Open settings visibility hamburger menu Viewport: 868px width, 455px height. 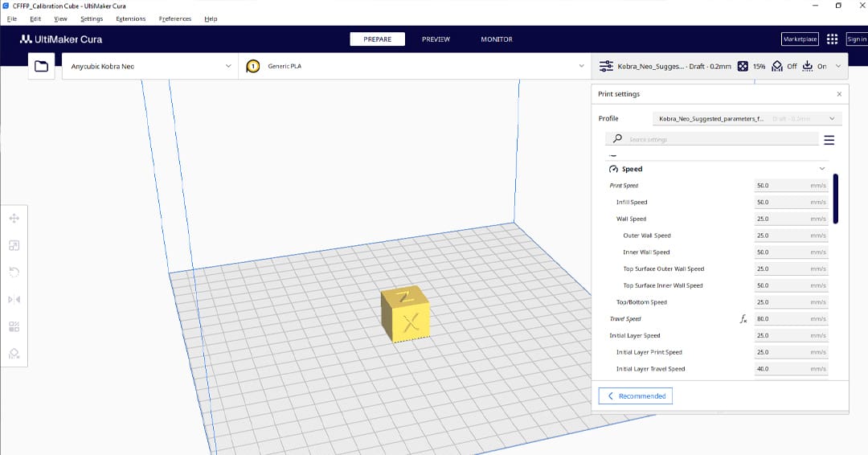(829, 140)
